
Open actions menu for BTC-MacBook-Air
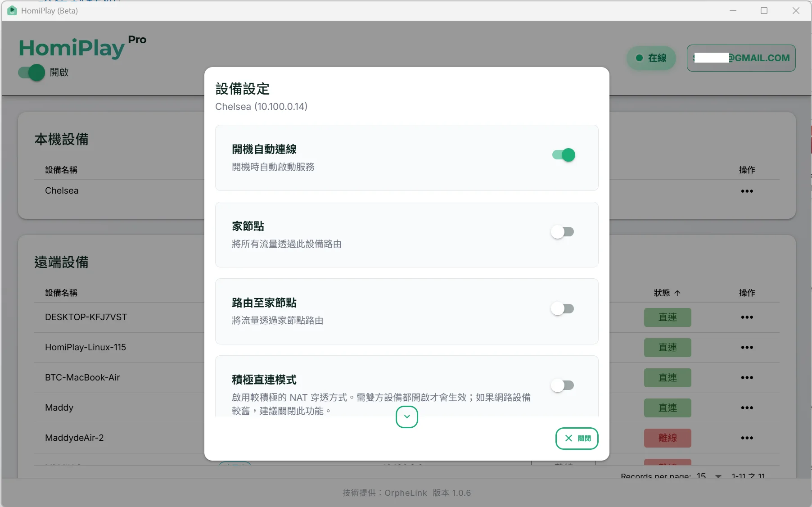(747, 378)
